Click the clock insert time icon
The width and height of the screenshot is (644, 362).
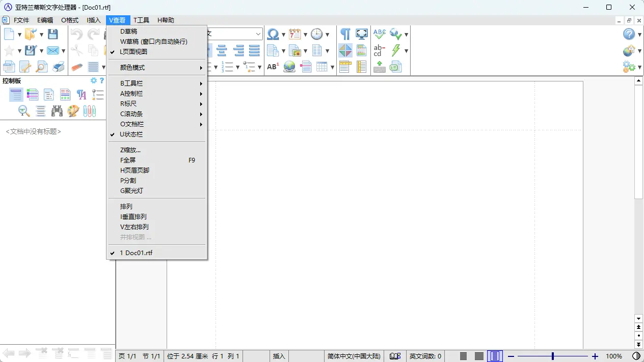tap(317, 34)
